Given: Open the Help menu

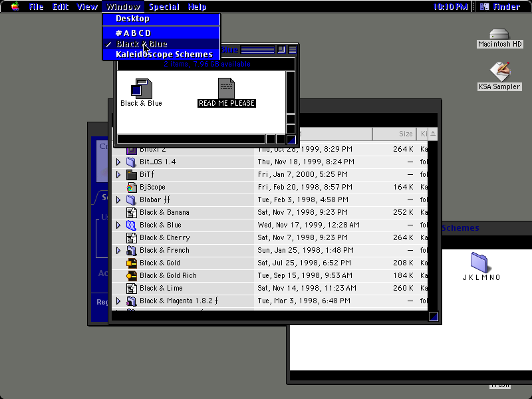Looking at the screenshot, I should pyautogui.click(x=197, y=7).
